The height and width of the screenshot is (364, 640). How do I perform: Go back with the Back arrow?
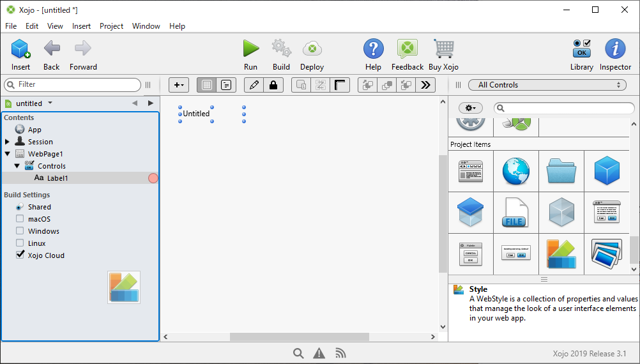point(52,48)
